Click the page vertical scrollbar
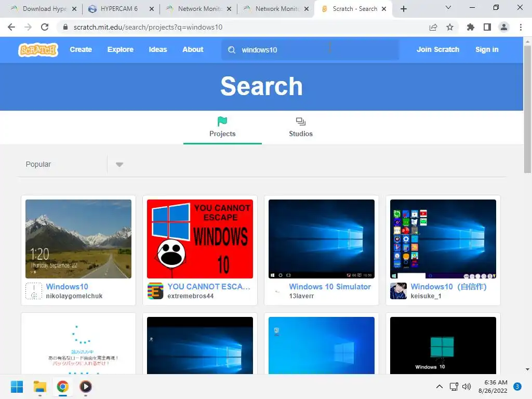This screenshot has width=532, height=399. pyautogui.click(x=527, y=109)
